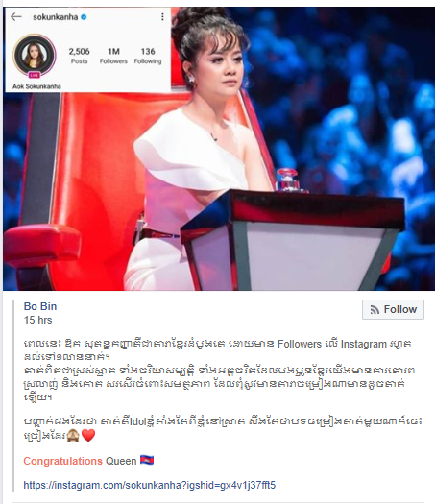Open the 1M Followers list
435x504 pixels.
(113, 56)
